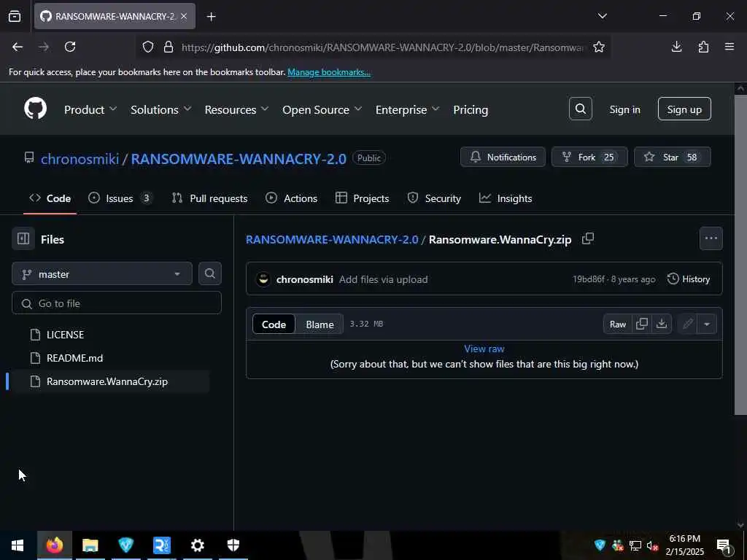Click the GitHub Octocat logo
This screenshot has width=747, height=560.
pyautogui.click(x=35, y=109)
